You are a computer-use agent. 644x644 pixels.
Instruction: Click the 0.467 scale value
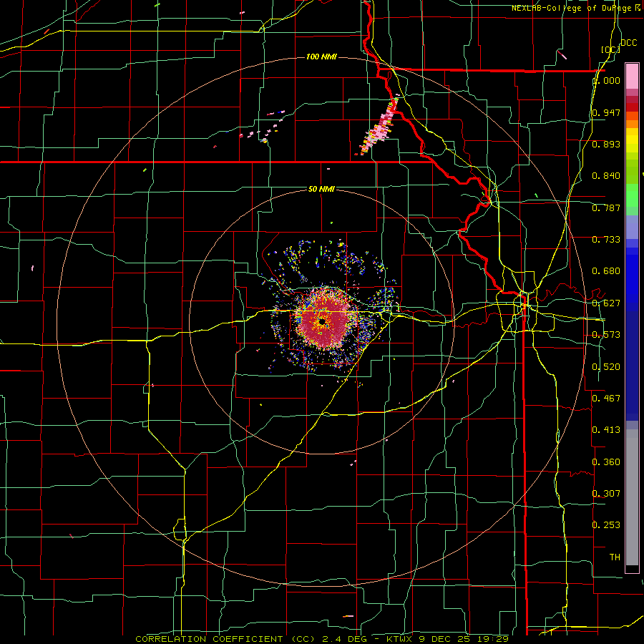(x=606, y=399)
